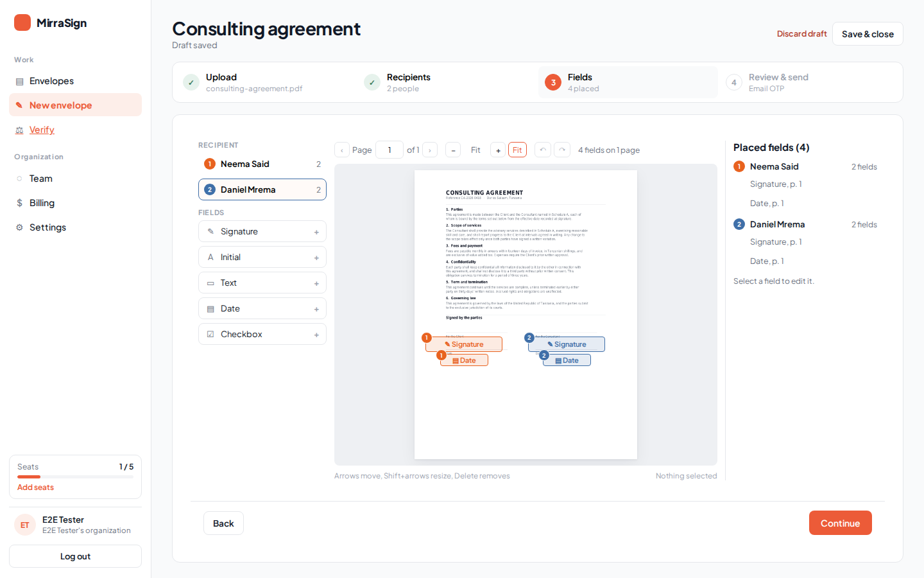This screenshot has width=924, height=578.
Task: Go to the next page arrow
Action: click(x=430, y=150)
